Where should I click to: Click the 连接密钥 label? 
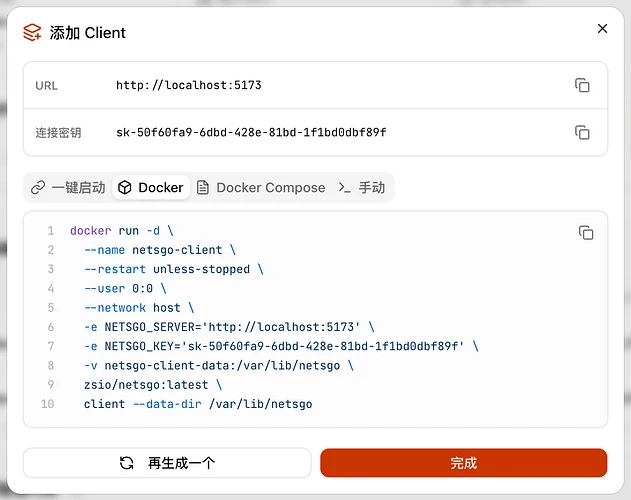[58, 133]
